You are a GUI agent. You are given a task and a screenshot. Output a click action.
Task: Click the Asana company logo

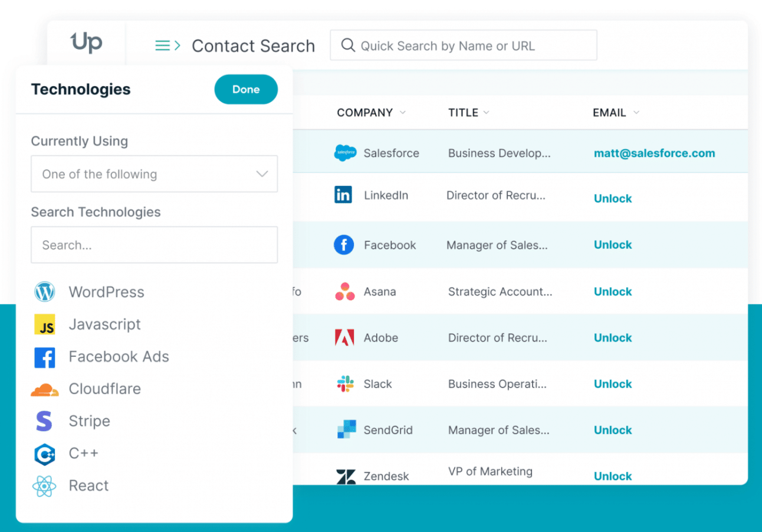click(x=345, y=291)
